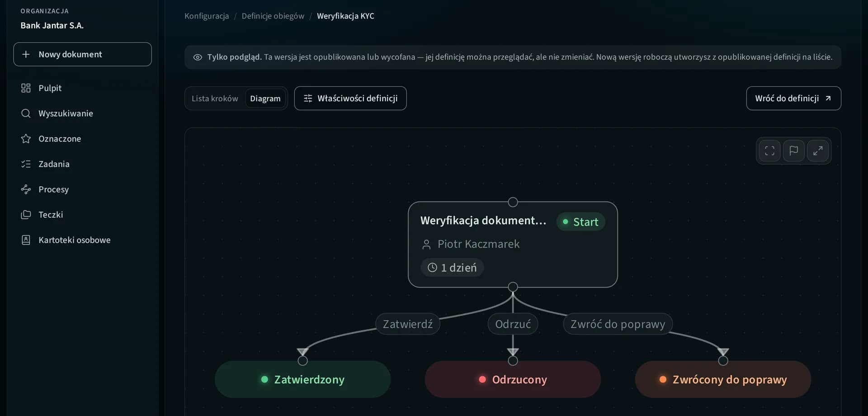This screenshot has width=868, height=416.
Task: Click the person icon beside Piotr Kaczmarek
Action: click(426, 245)
